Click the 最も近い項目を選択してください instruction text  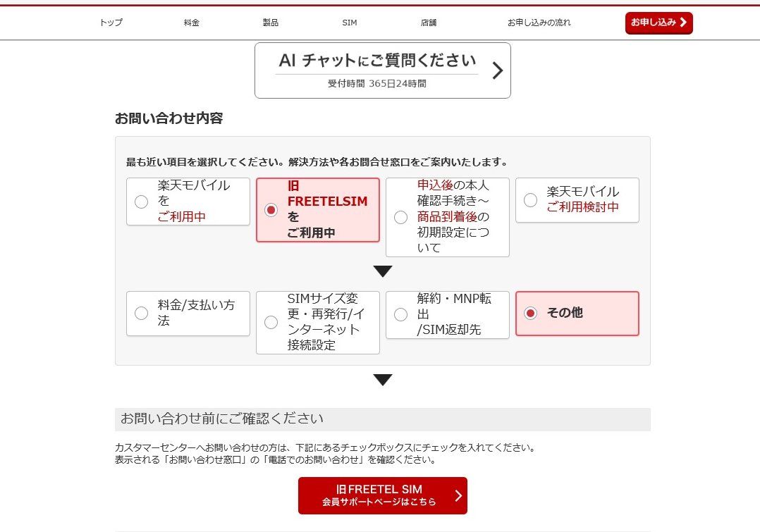point(317,162)
